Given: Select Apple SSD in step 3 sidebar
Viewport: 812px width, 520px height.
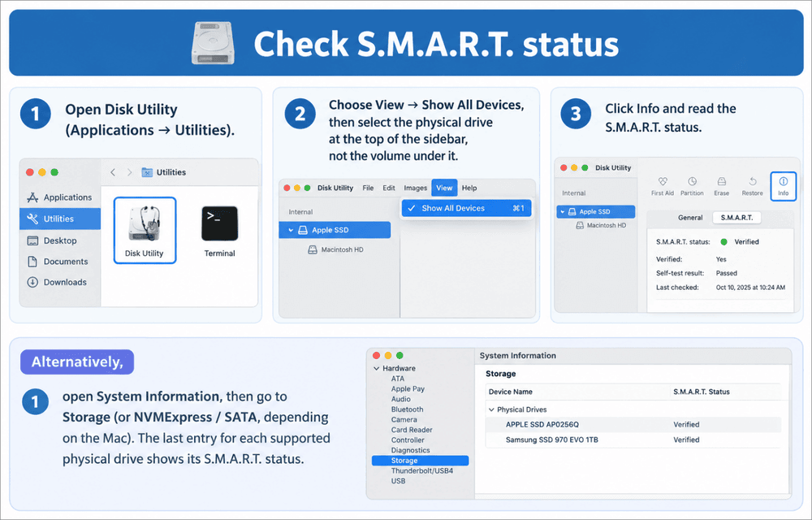Looking at the screenshot, I should [x=595, y=212].
